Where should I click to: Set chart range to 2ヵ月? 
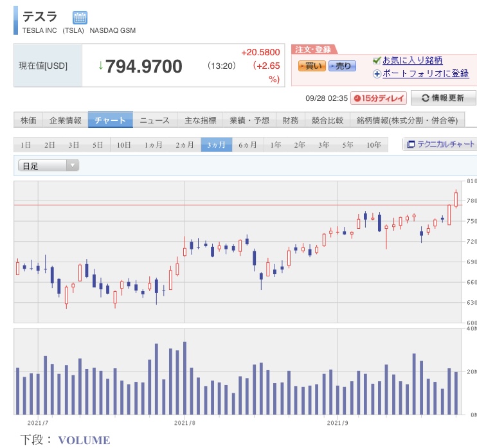(185, 145)
